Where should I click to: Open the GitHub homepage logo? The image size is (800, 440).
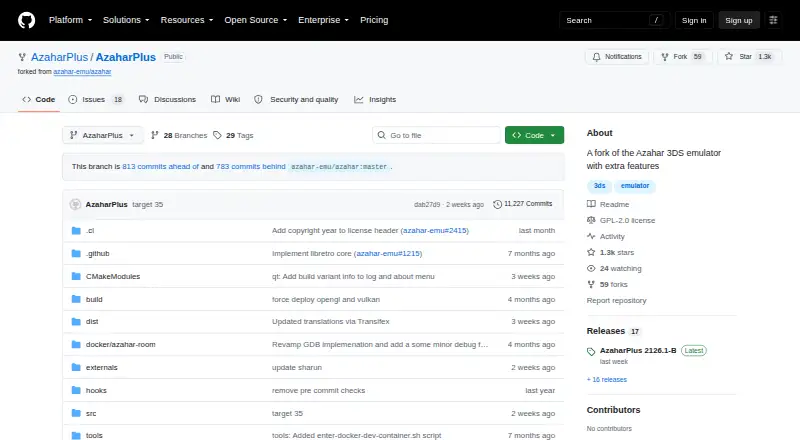(27, 20)
